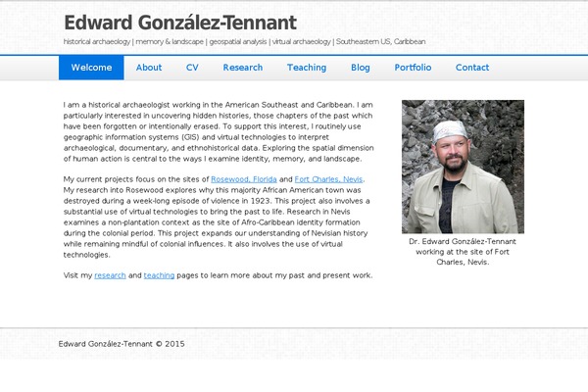Click the photo caption about Fort Charles
The image size is (588, 392).
463,252
